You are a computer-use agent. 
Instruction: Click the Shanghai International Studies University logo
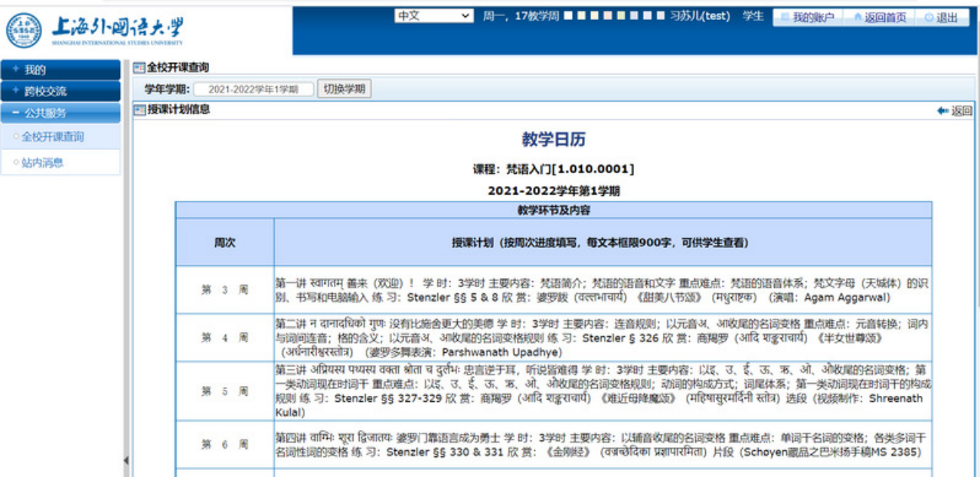pyautogui.click(x=96, y=30)
